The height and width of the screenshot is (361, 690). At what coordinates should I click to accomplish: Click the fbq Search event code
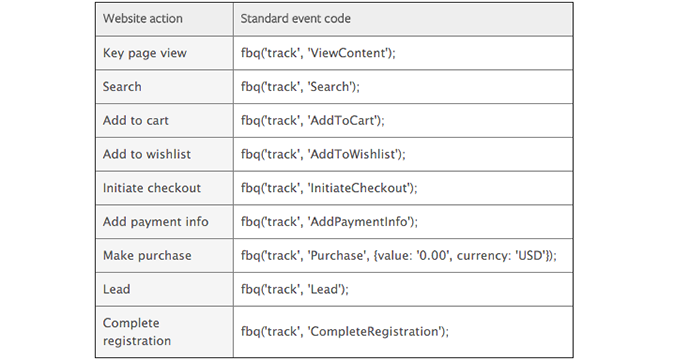pos(300,87)
